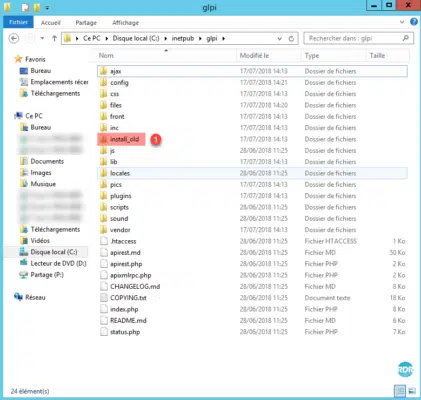Select the .htaccess file icon
Viewport: 421px width, 400px height.
coord(104,241)
